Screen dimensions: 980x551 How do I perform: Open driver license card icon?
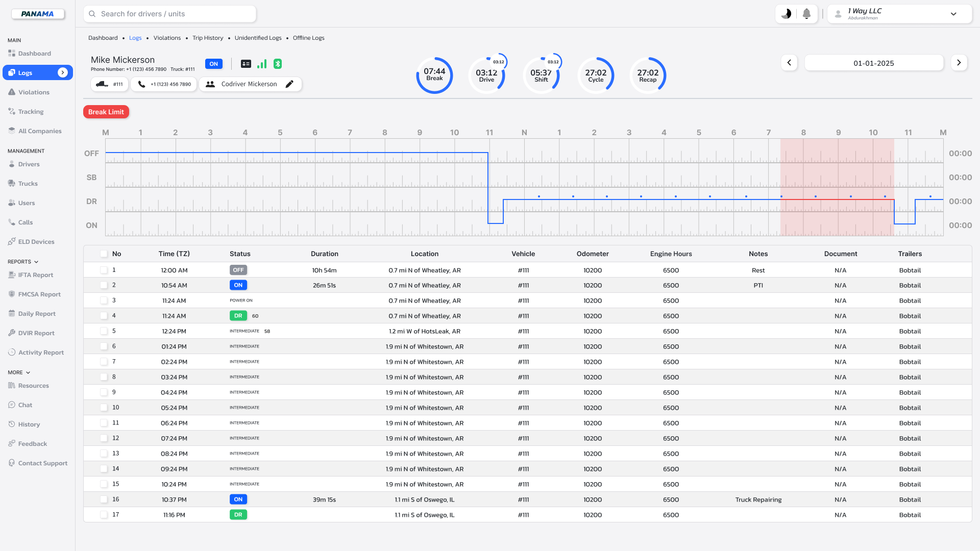coord(247,64)
